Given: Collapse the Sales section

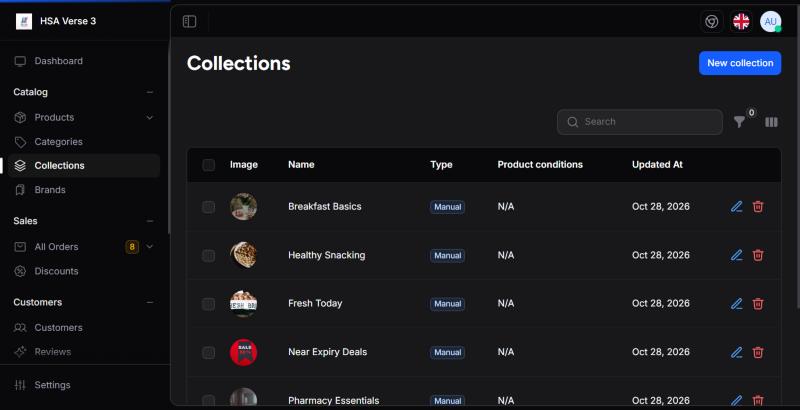Looking at the screenshot, I should pos(149,221).
